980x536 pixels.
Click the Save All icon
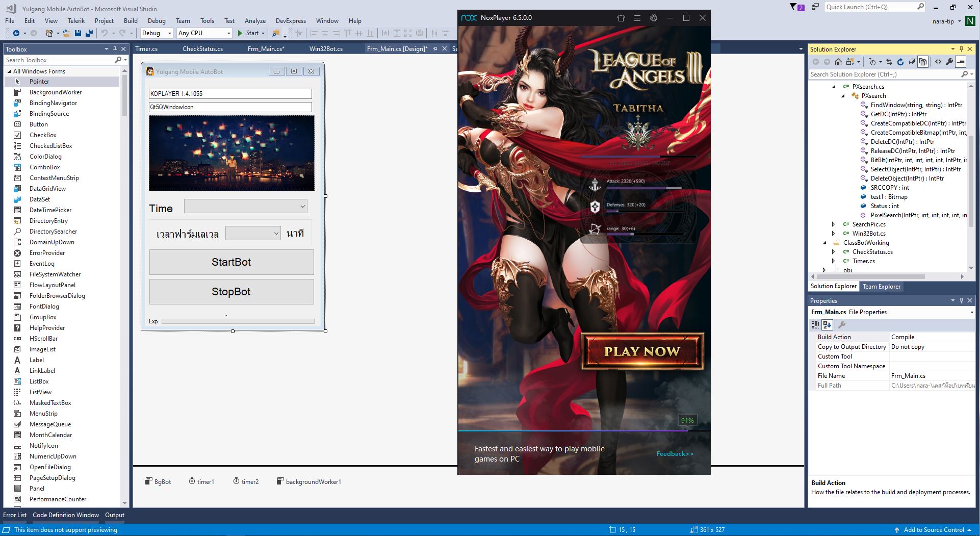click(89, 33)
